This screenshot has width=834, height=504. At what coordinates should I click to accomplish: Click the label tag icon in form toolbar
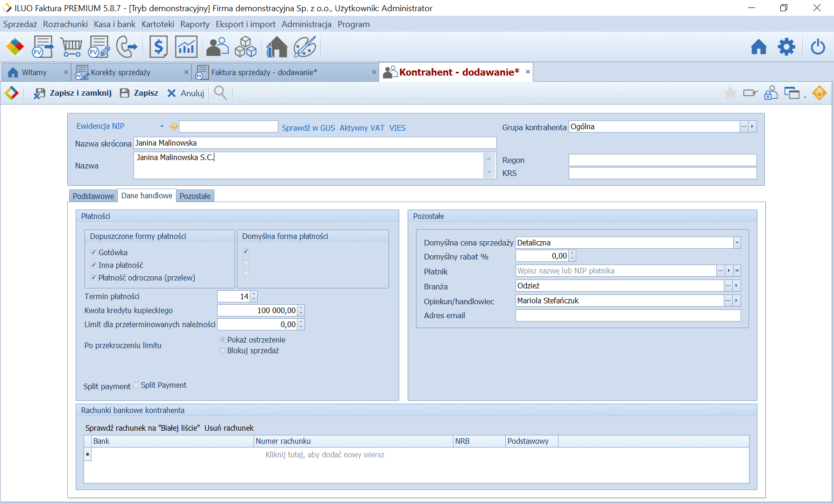click(750, 93)
